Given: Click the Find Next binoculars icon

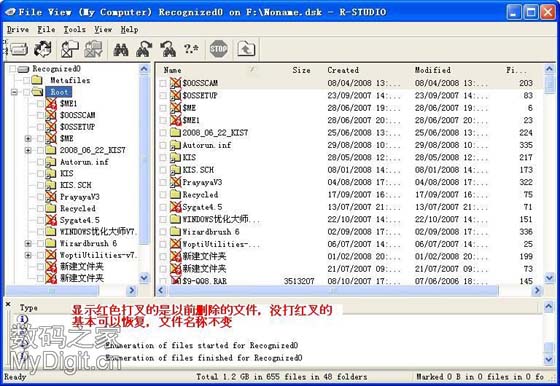Looking at the screenshot, I should pos(144,49).
